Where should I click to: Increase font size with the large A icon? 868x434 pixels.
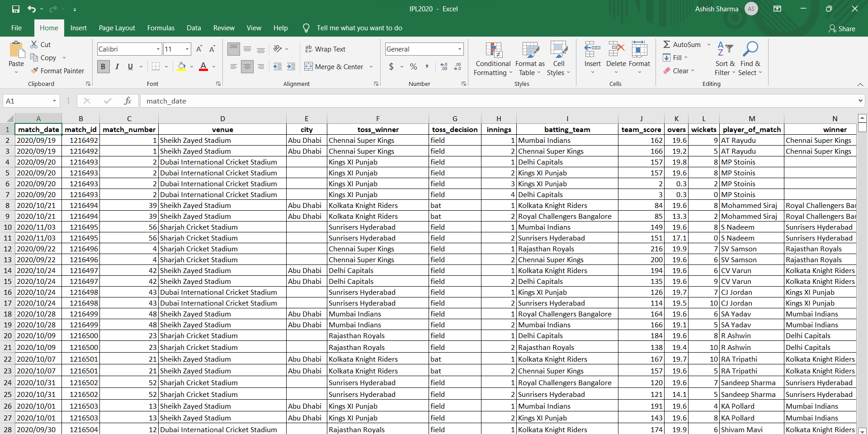[199, 49]
